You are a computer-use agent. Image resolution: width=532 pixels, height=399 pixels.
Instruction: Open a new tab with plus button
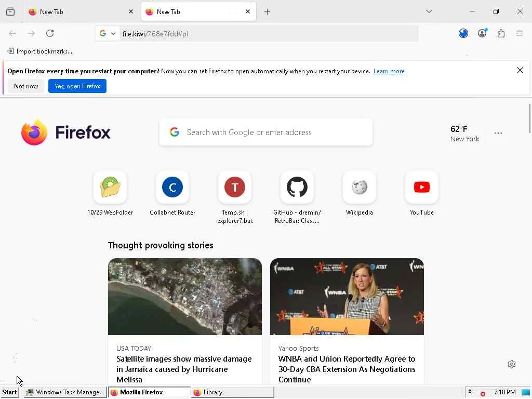pyautogui.click(x=267, y=12)
